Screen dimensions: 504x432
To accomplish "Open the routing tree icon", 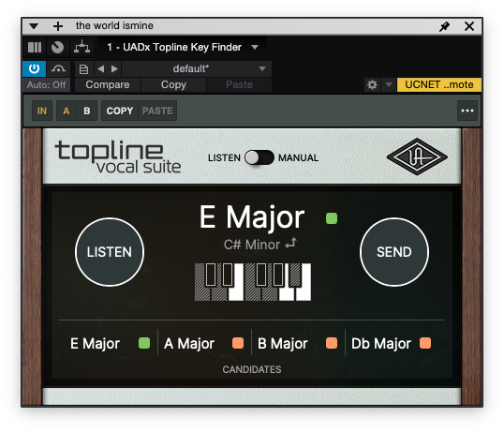I will (82, 47).
